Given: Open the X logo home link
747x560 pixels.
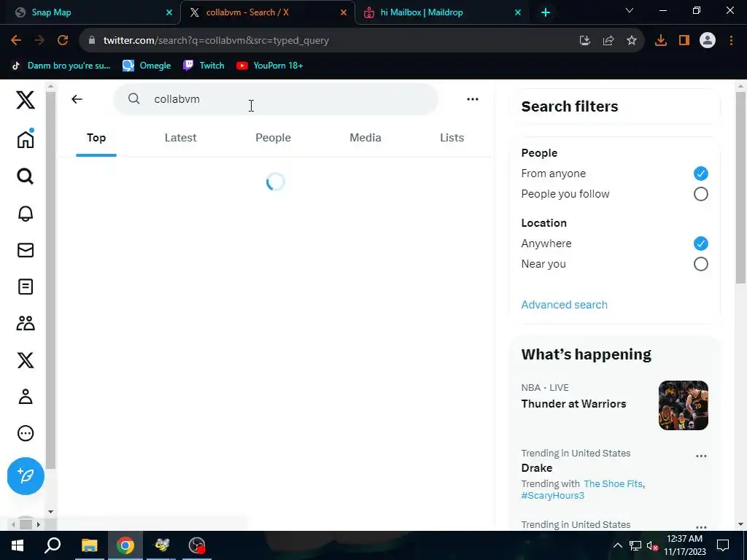Looking at the screenshot, I should (26, 100).
